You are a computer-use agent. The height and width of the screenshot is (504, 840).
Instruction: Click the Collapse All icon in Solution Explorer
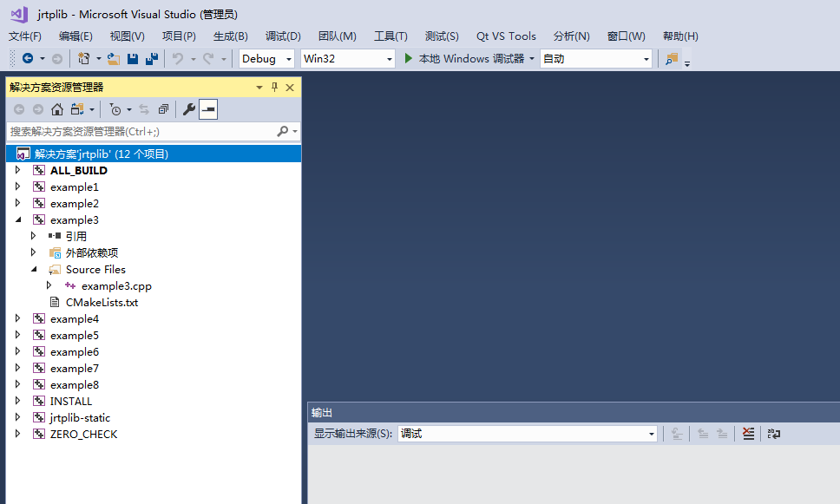point(163,109)
